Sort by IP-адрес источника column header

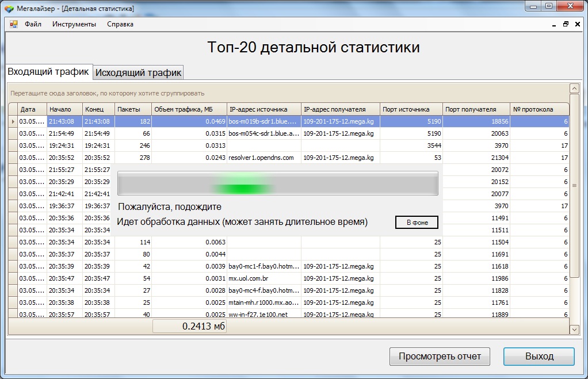[x=264, y=109]
